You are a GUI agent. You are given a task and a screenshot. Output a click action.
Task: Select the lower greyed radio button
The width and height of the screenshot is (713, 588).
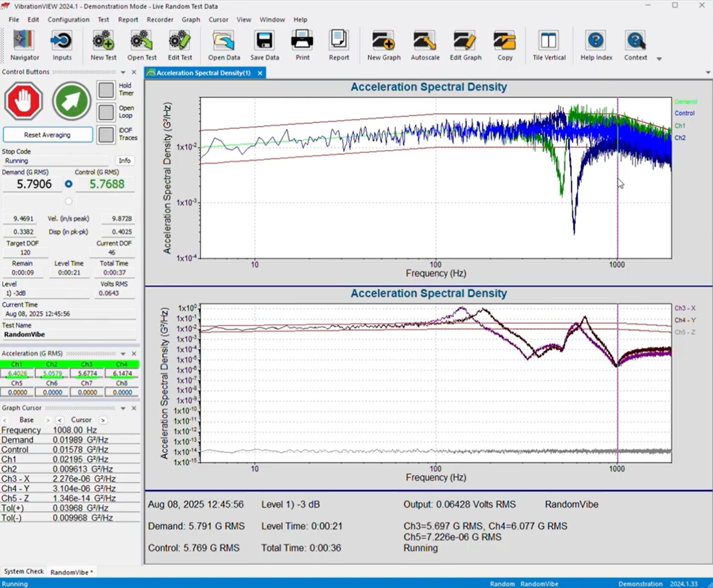(x=69, y=201)
